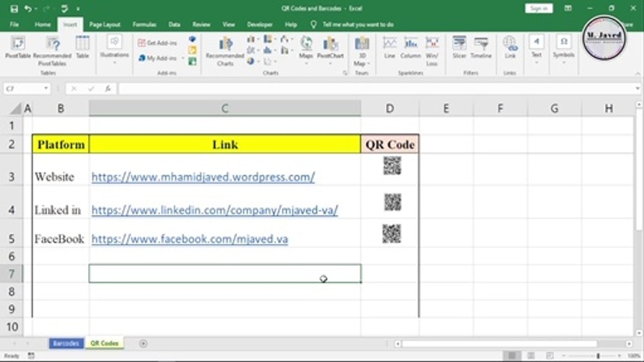Open the facebook.com/mjaved.va link
The height and width of the screenshot is (362, 644).
coord(190,239)
